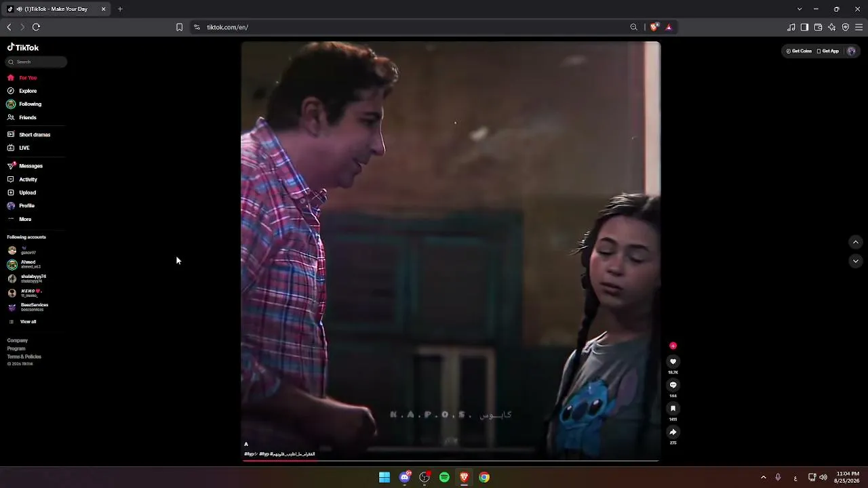Open the volume control in system tray
868x488 pixels.
[x=823, y=477]
